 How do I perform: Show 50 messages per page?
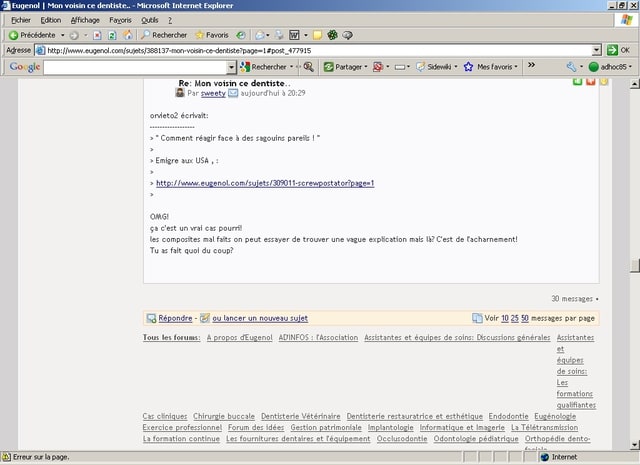click(x=525, y=318)
